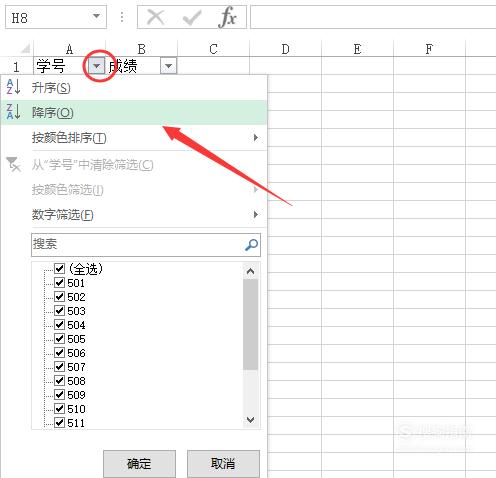Click the 取消 button

(223, 464)
